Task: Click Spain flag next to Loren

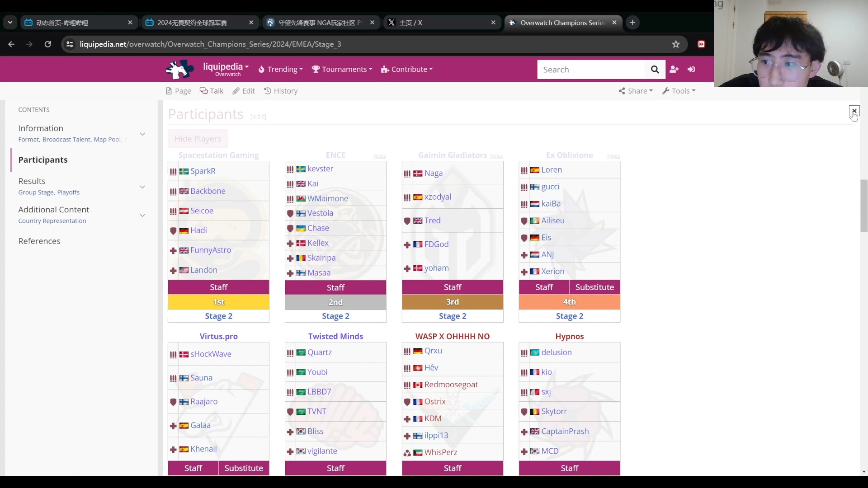Action: coord(535,170)
